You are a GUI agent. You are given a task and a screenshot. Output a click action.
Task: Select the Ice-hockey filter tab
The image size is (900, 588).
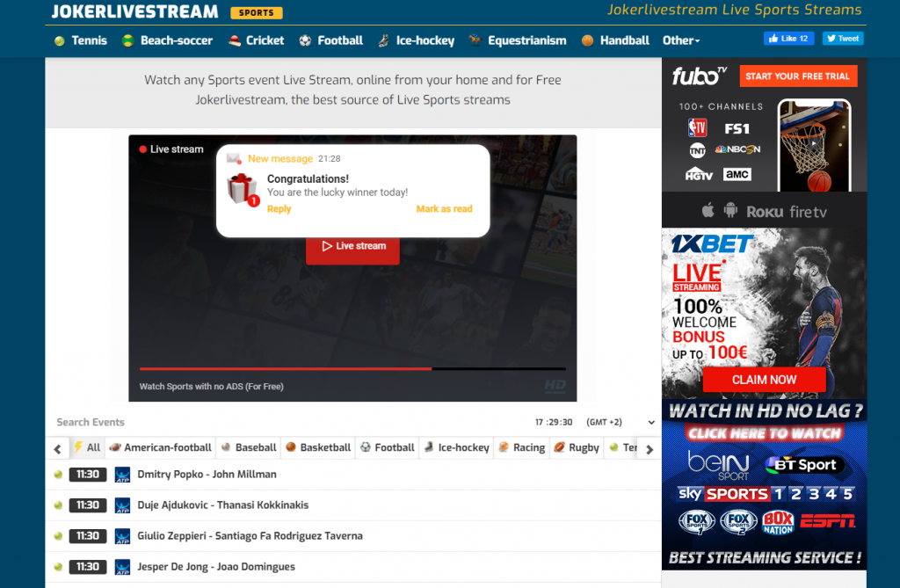click(x=457, y=447)
